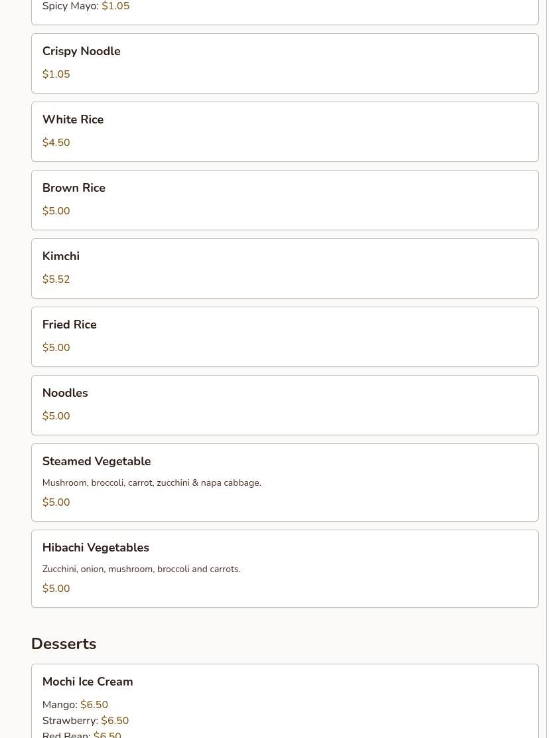Click the Steamed Vegetable ingredients description
Image resolution: width=560 pixels, height=738 pixels.
tap(151, 482)
